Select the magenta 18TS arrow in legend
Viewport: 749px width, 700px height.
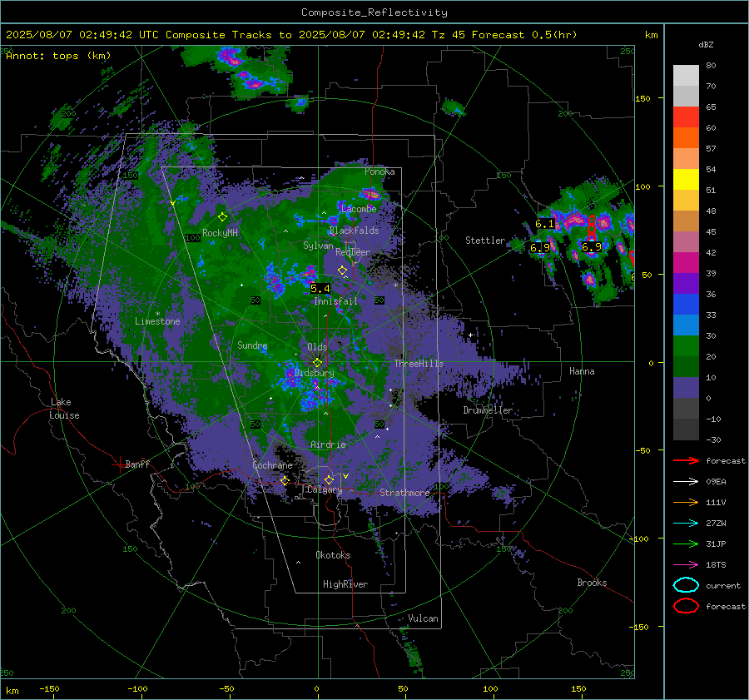(x=686, y=565)
